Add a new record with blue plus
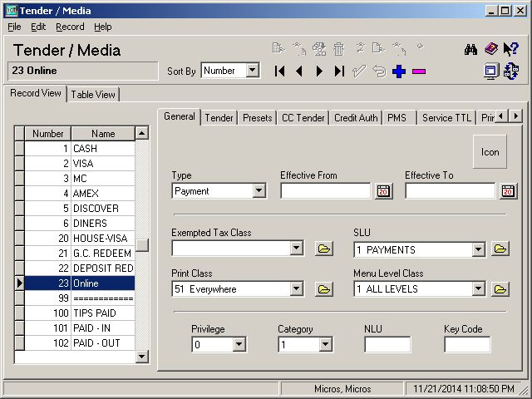This screenshot has height=399, width=532. [399, 71]
